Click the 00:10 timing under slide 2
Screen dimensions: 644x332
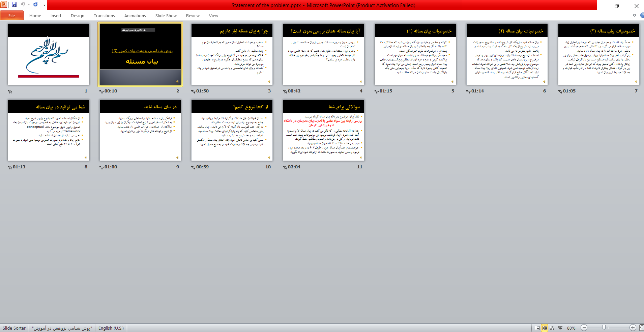click(111, 91)
